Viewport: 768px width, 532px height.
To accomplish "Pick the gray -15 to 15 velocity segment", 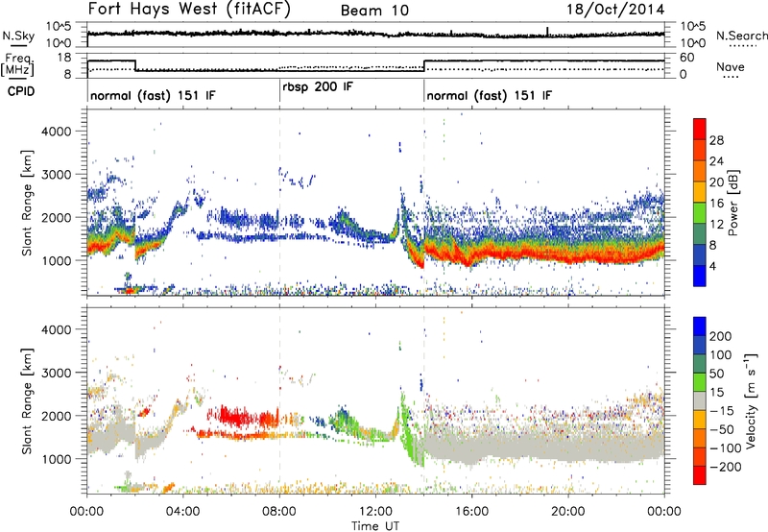I will tap(700, 400).
